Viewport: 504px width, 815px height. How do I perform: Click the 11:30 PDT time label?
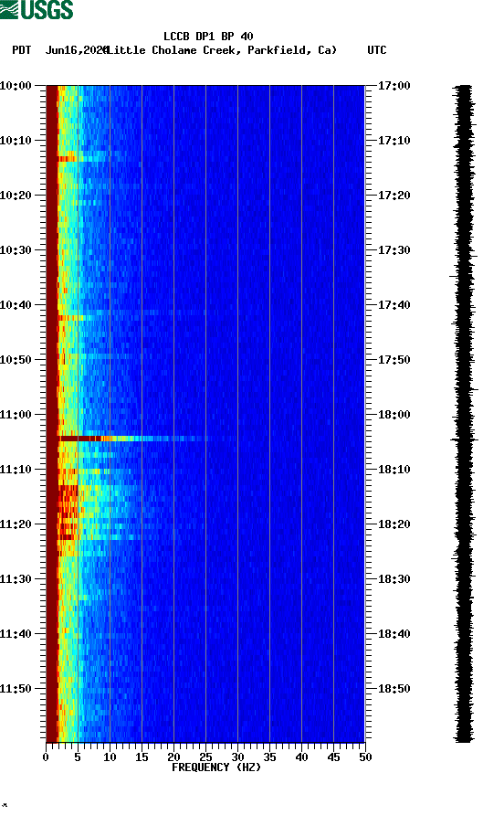click(x=16, y=579)
